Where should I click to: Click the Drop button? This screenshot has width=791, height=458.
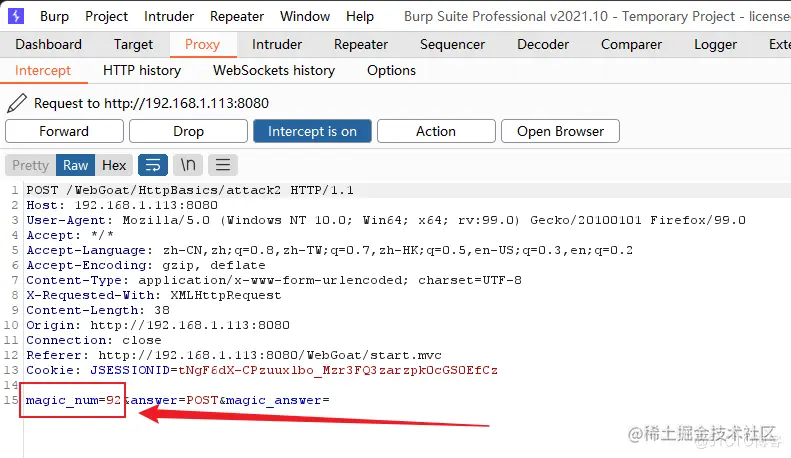click(188, 131)
